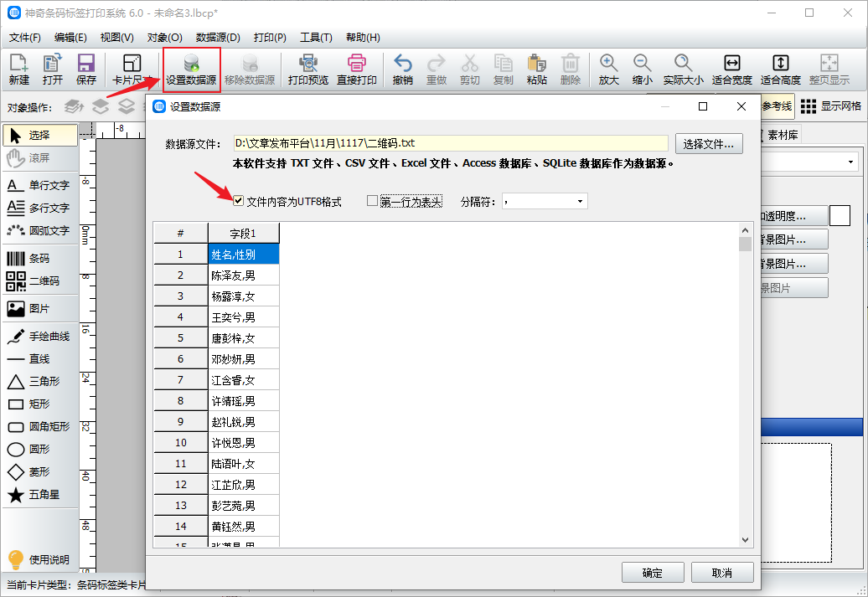Open the 设置数据源 toolbar icon
This screenshot has width=868, height=597.
pos(192,69)
